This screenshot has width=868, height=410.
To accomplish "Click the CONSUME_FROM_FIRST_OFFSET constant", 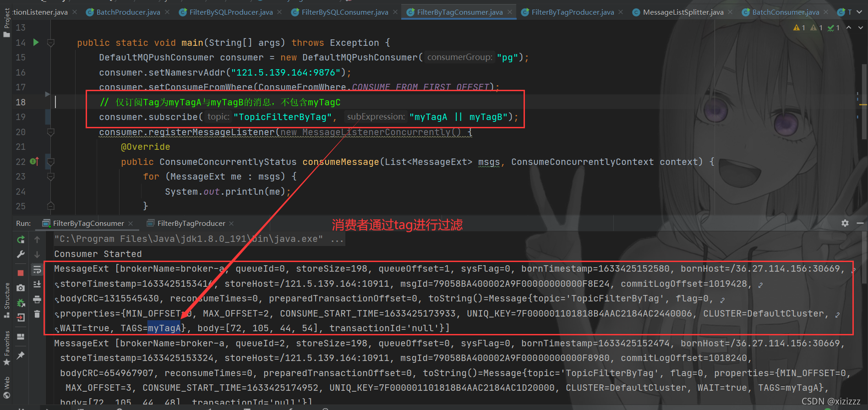I will click(x=421, y=87).
